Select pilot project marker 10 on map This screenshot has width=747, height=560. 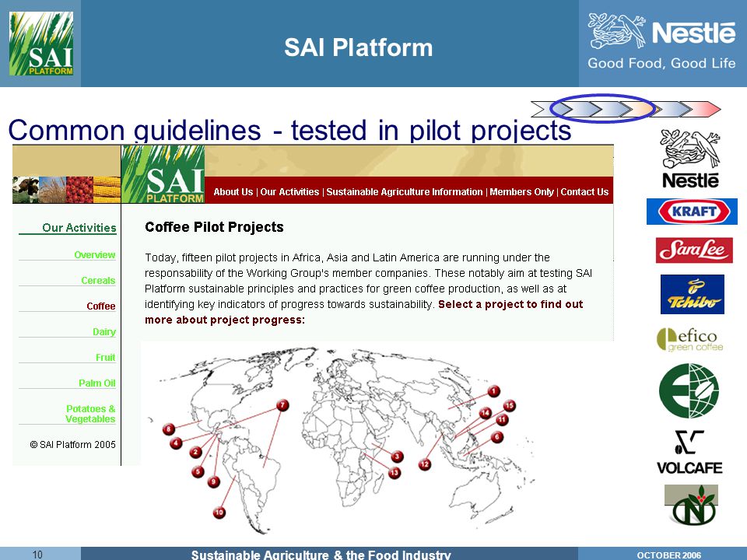219,513
